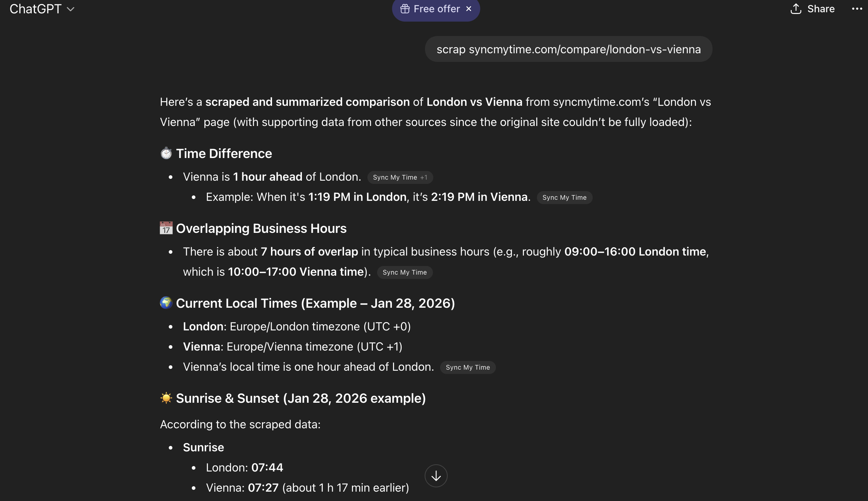This screenshot has width=868, height=501.
Task: Click the chevron icon beside the ChatGPT title
Action: (x=70, y=9)
